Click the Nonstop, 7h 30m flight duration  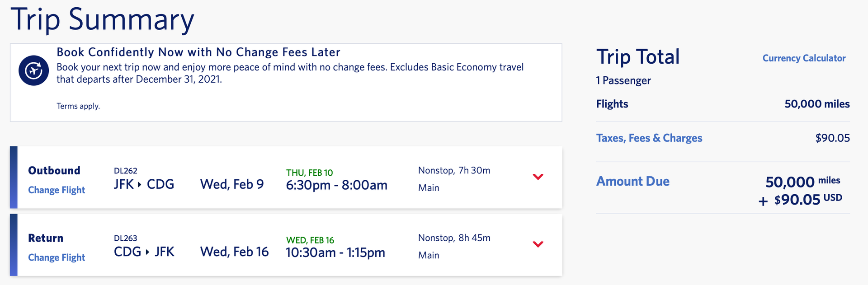[453, 170]
